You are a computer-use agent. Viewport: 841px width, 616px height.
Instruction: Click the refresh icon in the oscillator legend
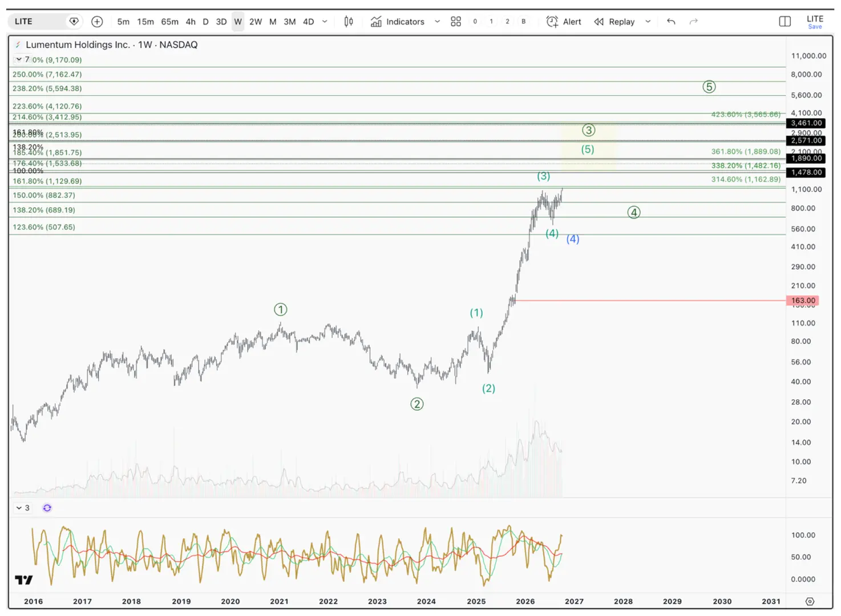tap(47, 508)
